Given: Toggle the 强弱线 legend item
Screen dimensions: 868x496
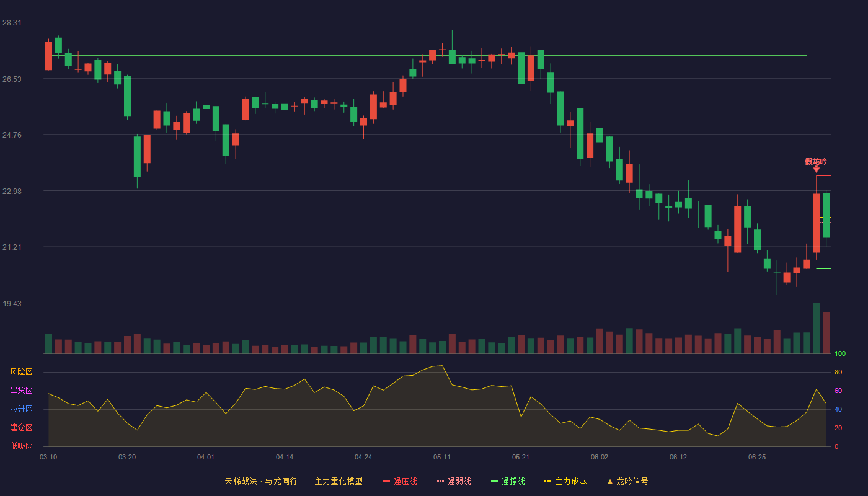Looking at the screenshot, I should (x=454, y=481).
